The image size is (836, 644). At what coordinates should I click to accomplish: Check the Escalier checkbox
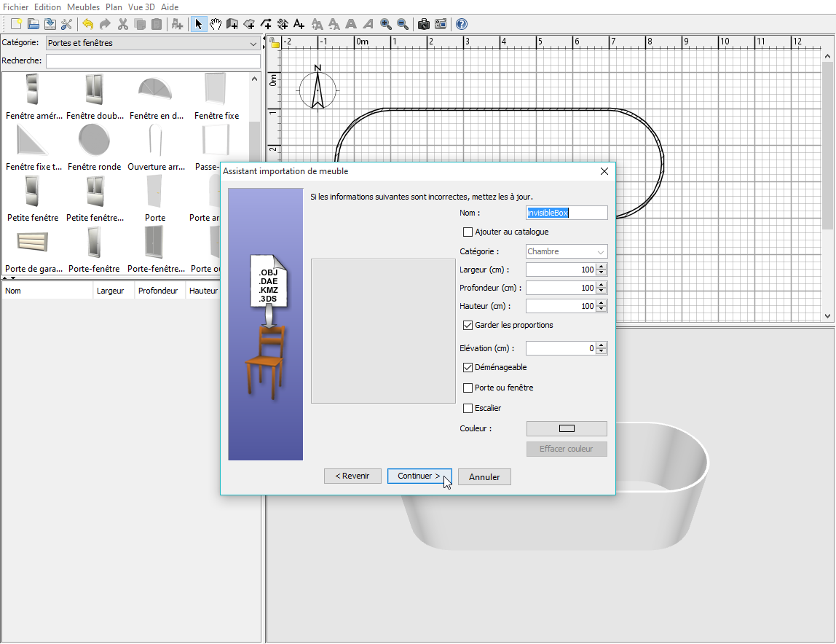pos(468,408)
